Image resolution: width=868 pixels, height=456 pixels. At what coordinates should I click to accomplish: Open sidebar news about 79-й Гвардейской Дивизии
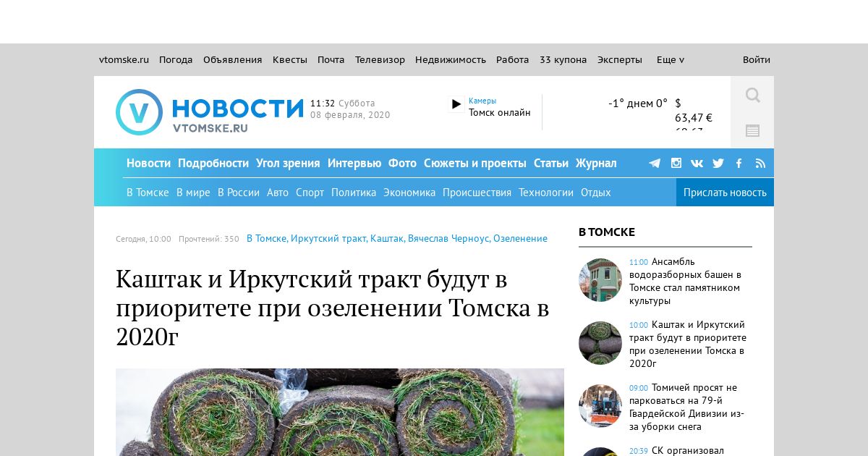(x=687, y=408)
